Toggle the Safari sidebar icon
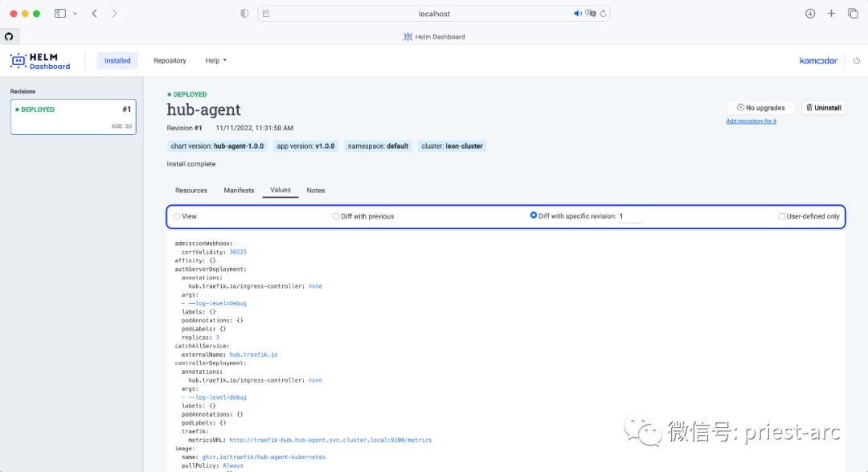This screenshot has height=472, width=868. pos(59,14)
